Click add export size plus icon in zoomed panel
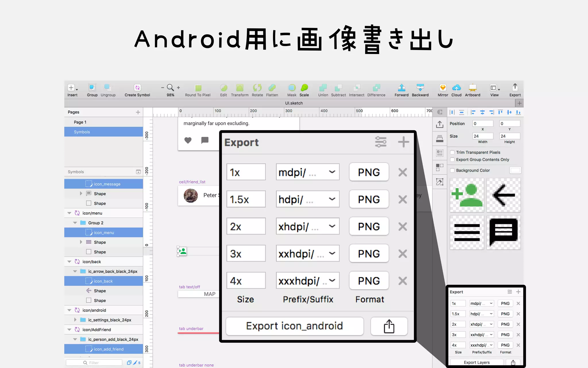The image size is (588, 368). (403, 142)
